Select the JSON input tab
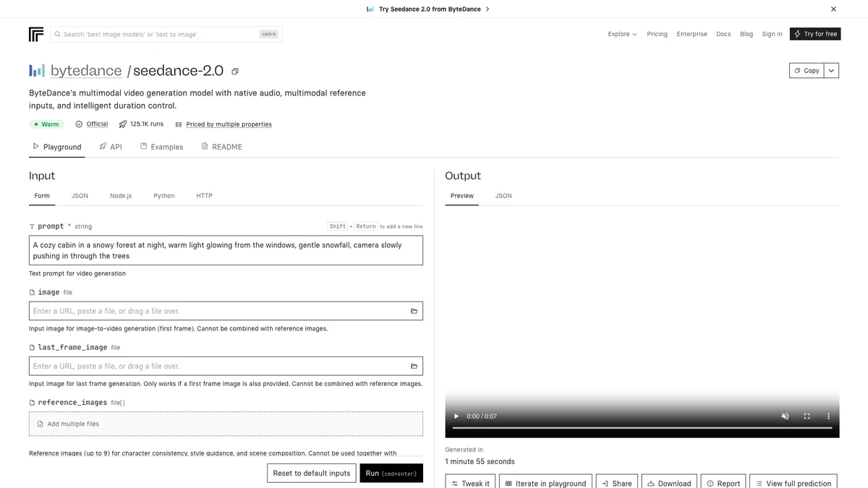Screen dimensions: 868x488 (80, 196)
